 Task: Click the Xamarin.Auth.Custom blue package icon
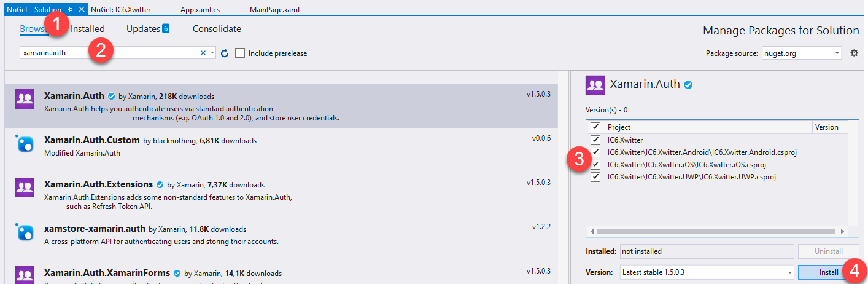point(24,144)
